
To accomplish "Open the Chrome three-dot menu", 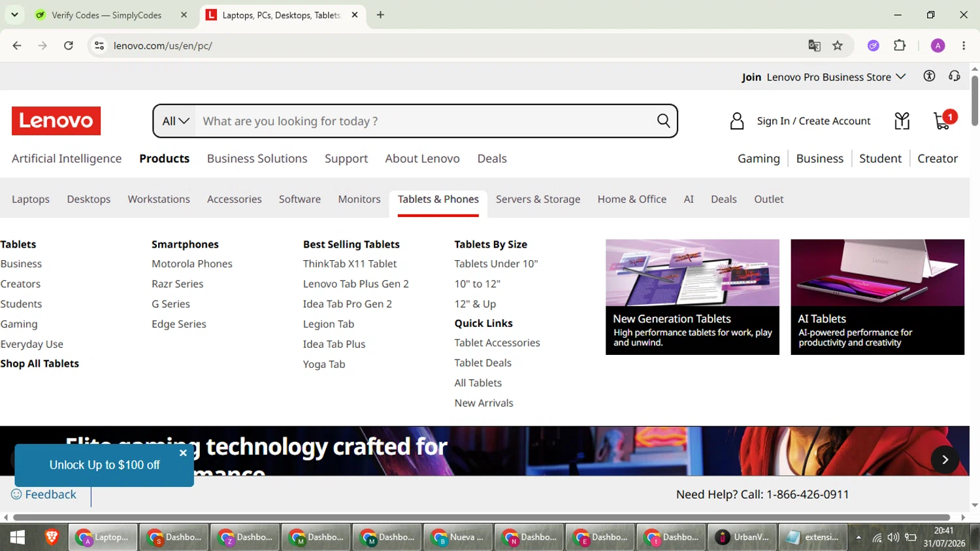I will pyautogui.click(x=964, y=46).
